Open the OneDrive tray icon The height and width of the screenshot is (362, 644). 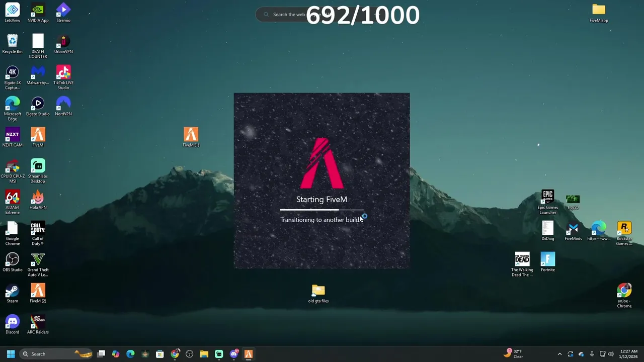click(x=581, y=354)
